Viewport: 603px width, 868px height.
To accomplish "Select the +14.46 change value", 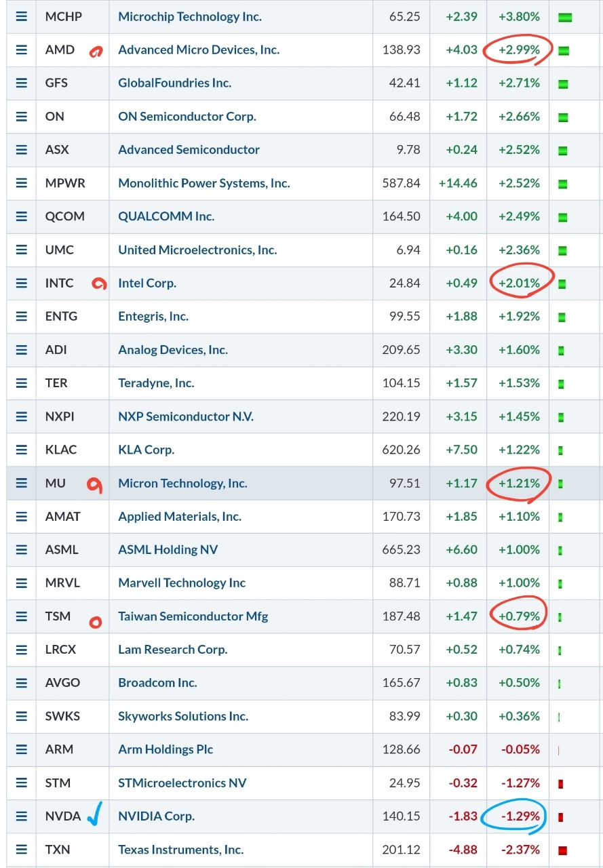I will 459,183.
